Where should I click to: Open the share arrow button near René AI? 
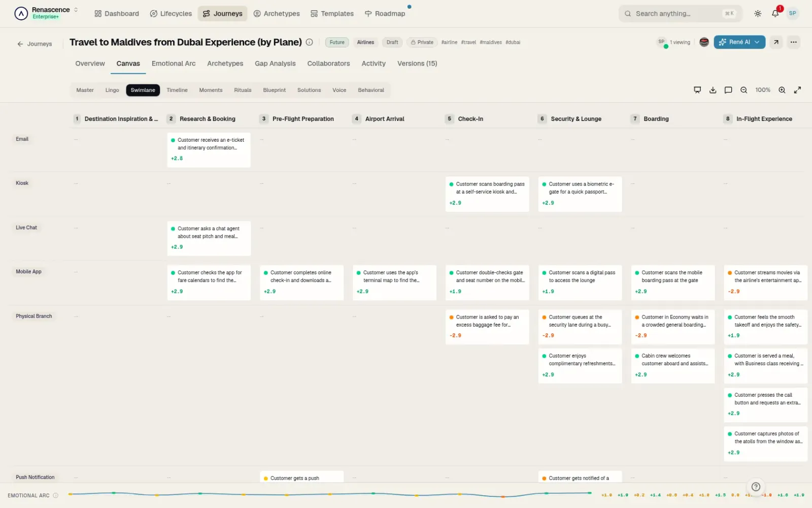pyautogui.click(x=776, y=42)
